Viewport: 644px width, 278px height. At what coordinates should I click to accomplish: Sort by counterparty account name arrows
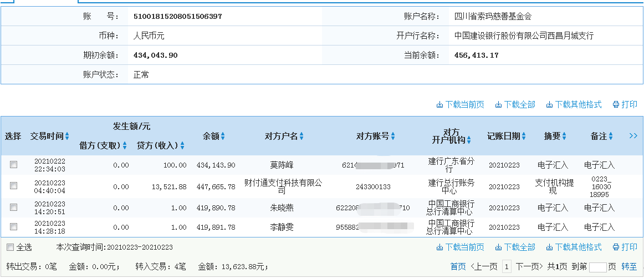pos(301,136)
